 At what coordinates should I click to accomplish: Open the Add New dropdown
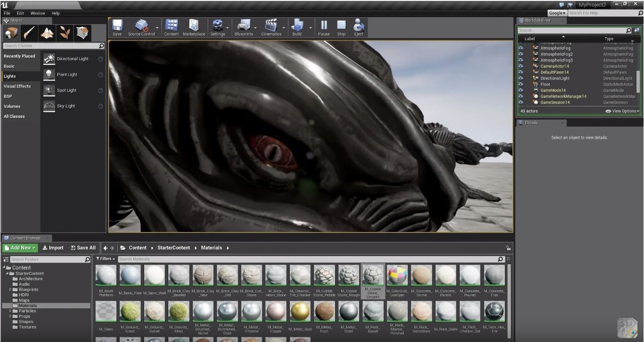click(21, 248)
